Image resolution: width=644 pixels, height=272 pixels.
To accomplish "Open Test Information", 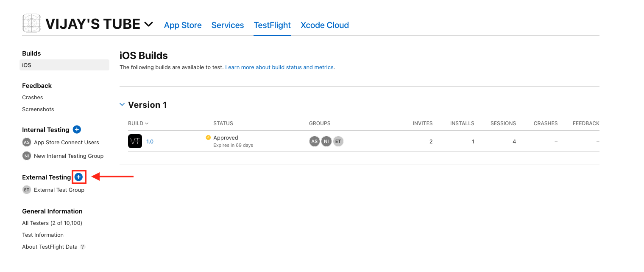I will [43, 235].
